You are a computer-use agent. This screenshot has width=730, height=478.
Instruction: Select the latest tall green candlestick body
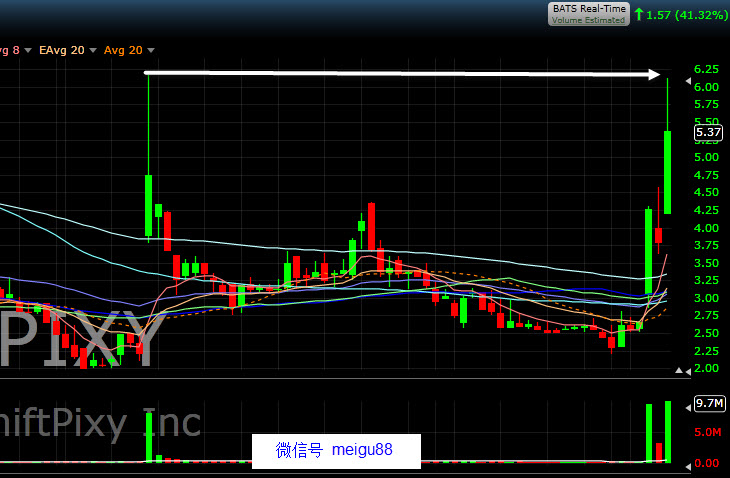click(668, 173)
